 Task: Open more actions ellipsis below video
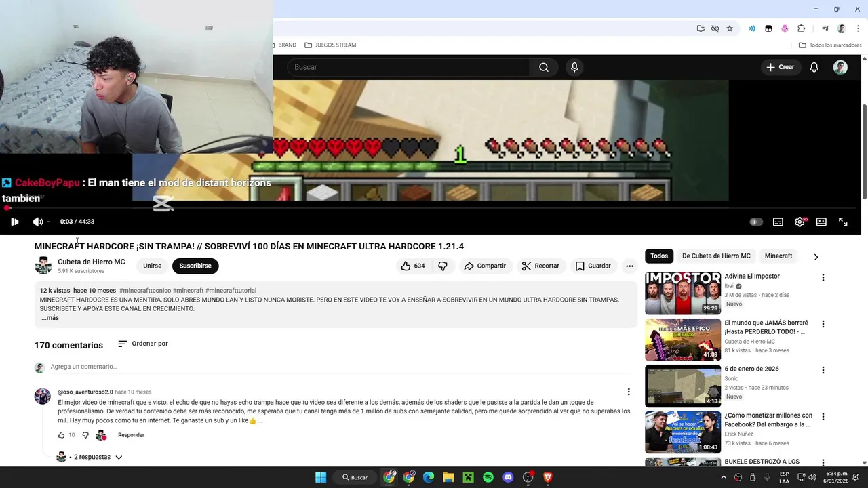629,266
